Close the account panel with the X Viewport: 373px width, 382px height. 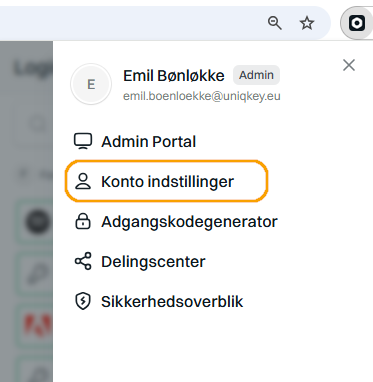[349, 65]
